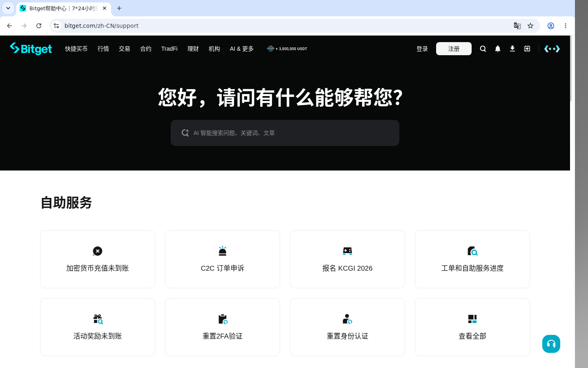Screen dimensions: 588x368
Task: Open the notifications bell icon
Action: 497,49
